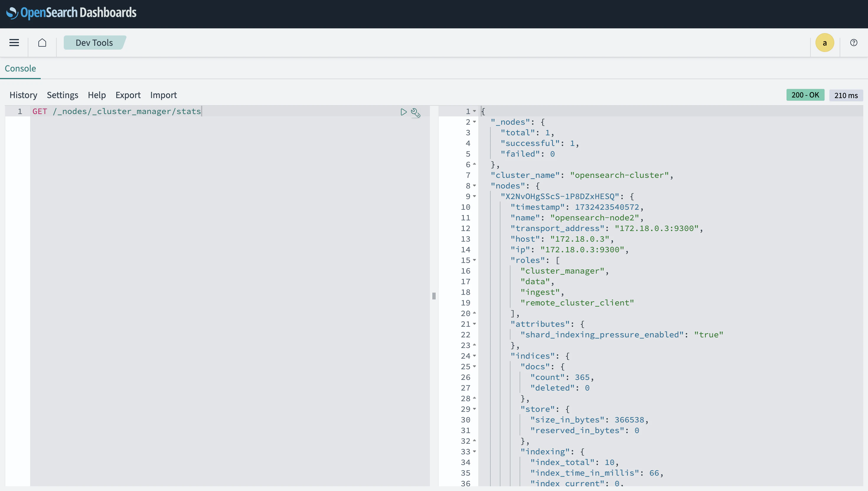Open the Help menu item

(x=97, y=95)
